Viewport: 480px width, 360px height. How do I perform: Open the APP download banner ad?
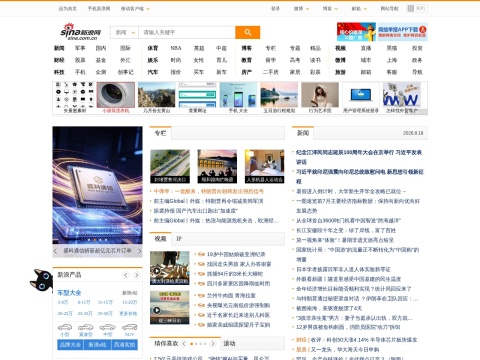pos(402,32)
